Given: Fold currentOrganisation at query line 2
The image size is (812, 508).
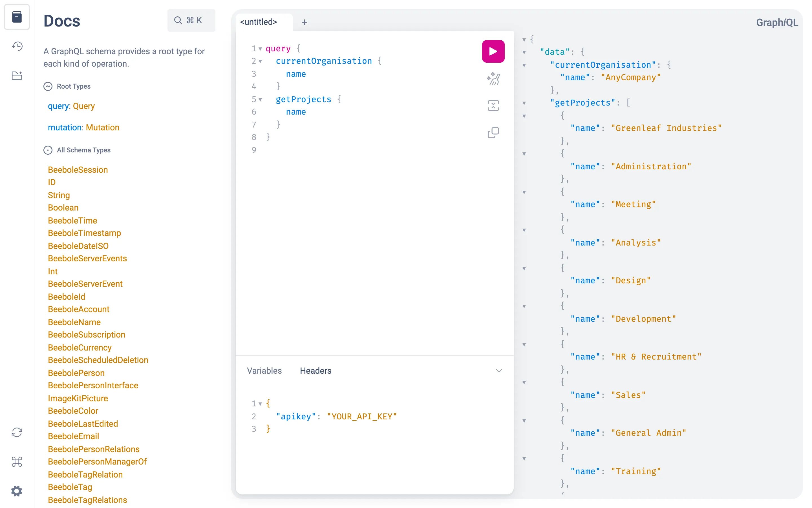Looking at the screenshot, I should click(260, 62).
